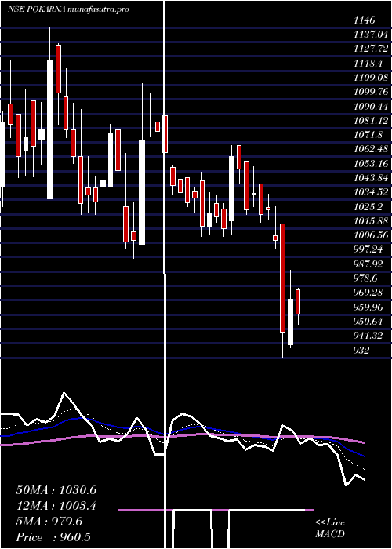The image size is (392, 549).
Task: Click the 1109.08 price axis label
Action: tap(371, 78)
